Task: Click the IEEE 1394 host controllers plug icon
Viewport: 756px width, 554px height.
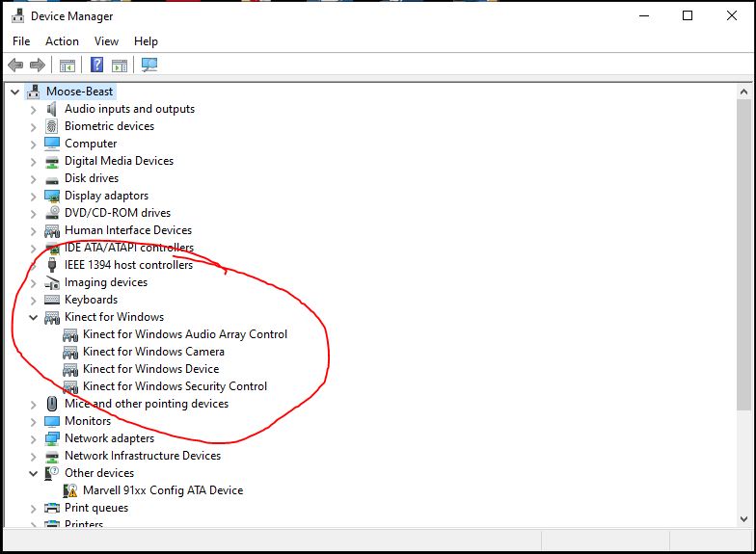Action: [52, 265]
